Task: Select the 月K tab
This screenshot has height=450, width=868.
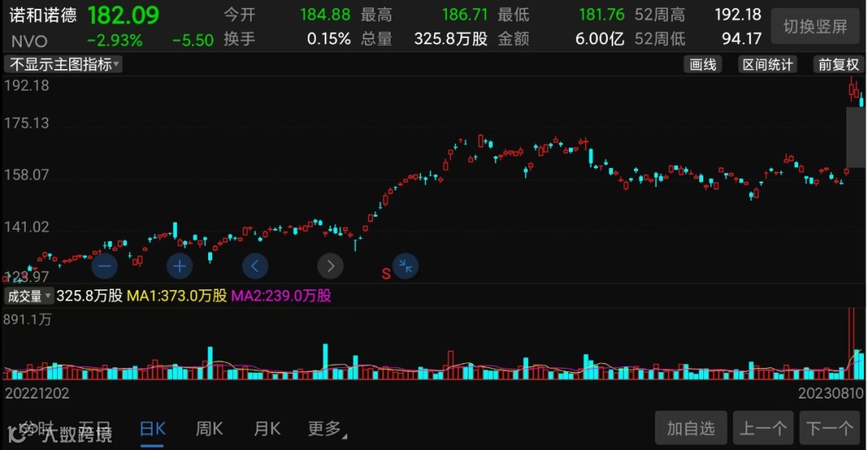Action: [267, 429]
